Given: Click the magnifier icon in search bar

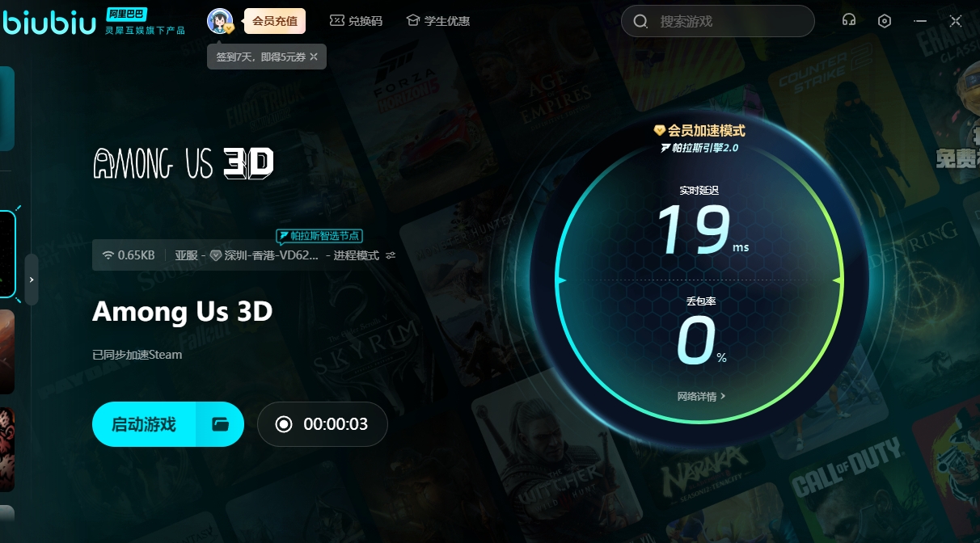Looking at the screenshot, I should tap(641, 22).
